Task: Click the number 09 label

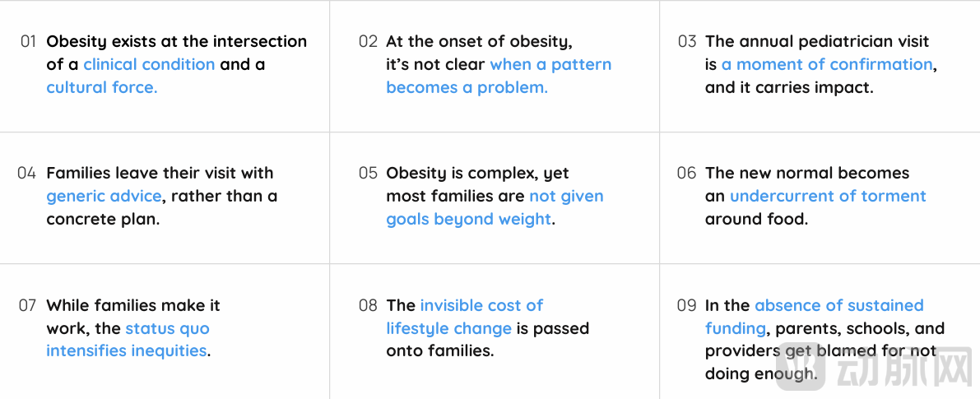Action: tap(686, 305)
